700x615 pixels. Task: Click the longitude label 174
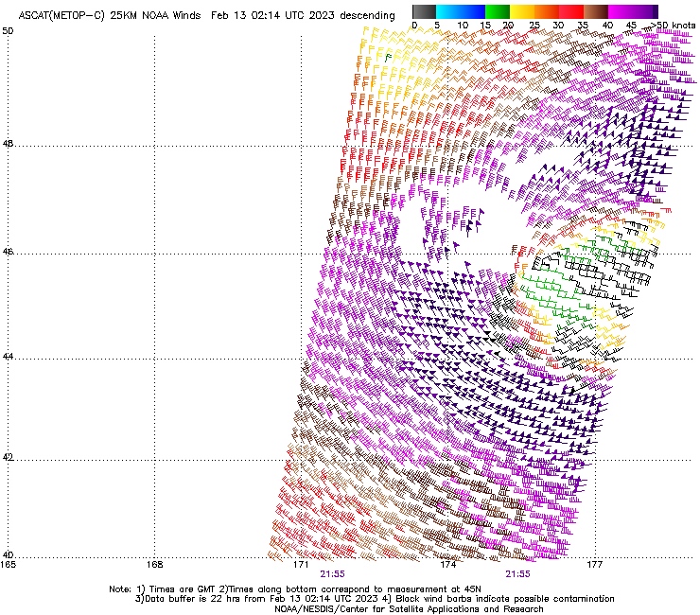pyautogui.click(x=447, y=565)
